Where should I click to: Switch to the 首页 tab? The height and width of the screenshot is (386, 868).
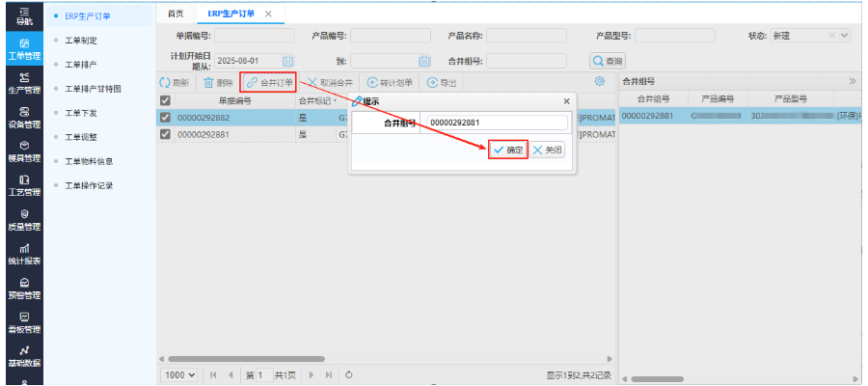[x=175, y=14]
